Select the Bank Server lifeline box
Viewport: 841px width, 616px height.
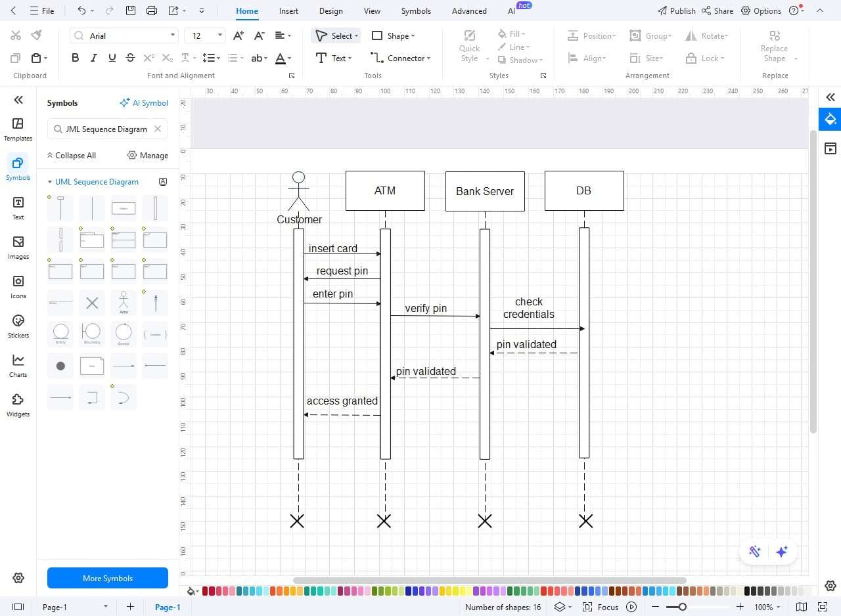click(x=485, y=191)
